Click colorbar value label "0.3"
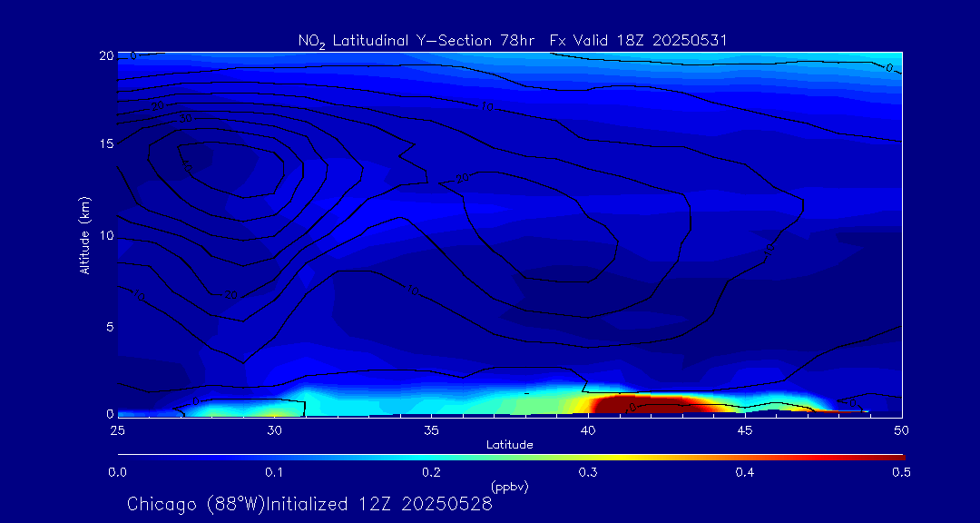 [x=587, y=472]
